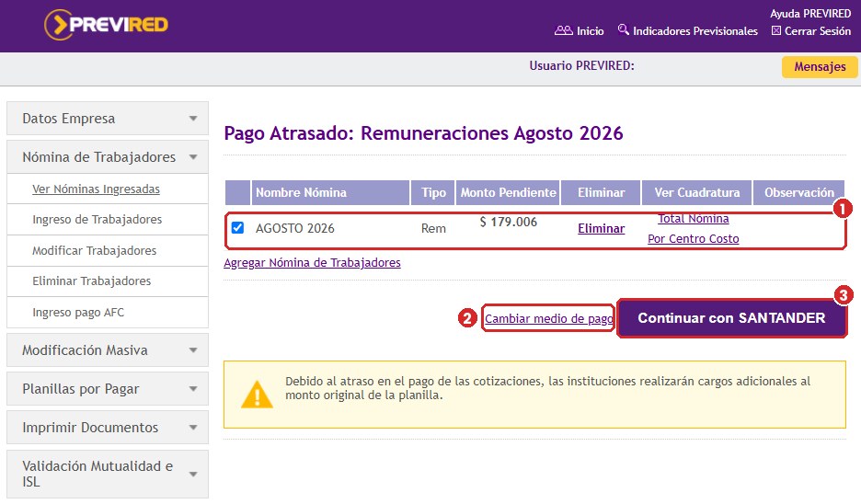Select Eliminar Trabajadores in sidebar
This screenshot has width=861, height=504.
[92, 281]
